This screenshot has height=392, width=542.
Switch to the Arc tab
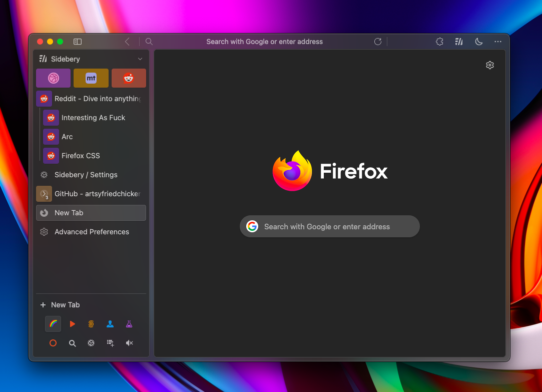click(x=95, y=137)
